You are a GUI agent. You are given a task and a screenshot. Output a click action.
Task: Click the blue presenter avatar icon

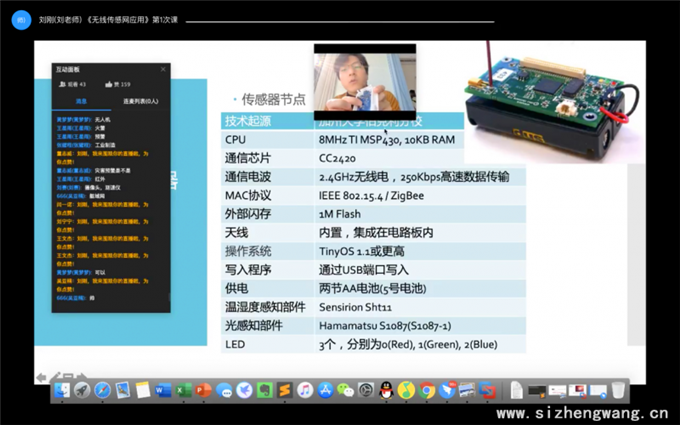point(21,20)
